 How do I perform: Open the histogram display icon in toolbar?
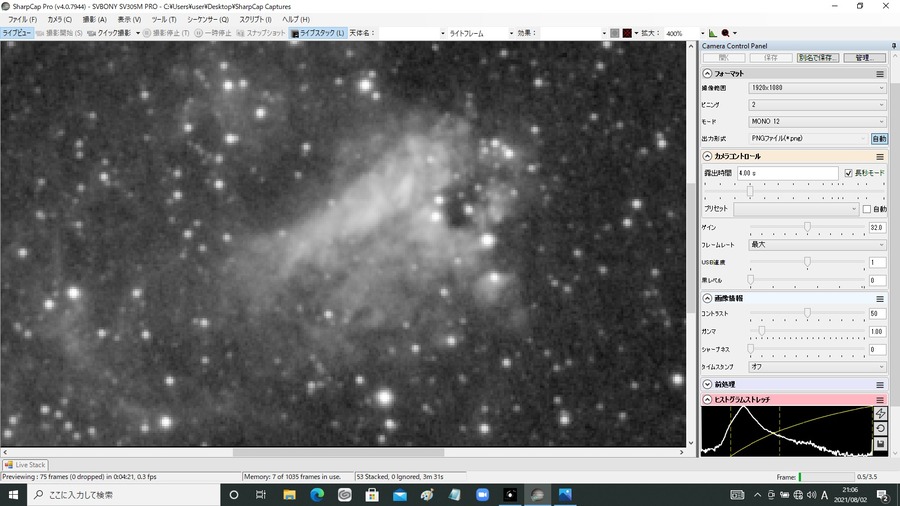coord(712,33)
